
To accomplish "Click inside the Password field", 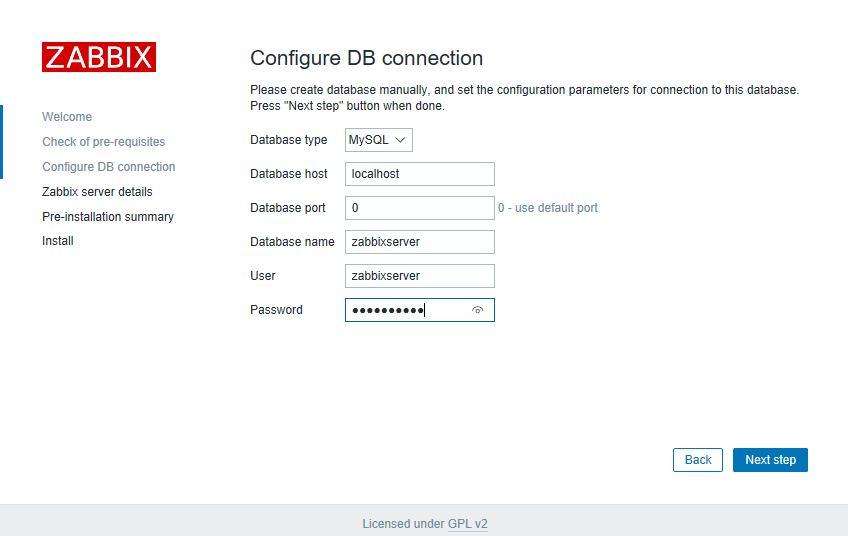I will pos(405,310).
